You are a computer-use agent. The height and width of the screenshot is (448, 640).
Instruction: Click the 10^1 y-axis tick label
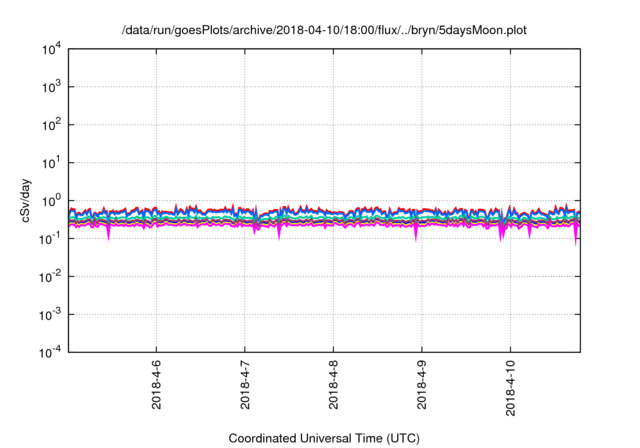point(50,162)
